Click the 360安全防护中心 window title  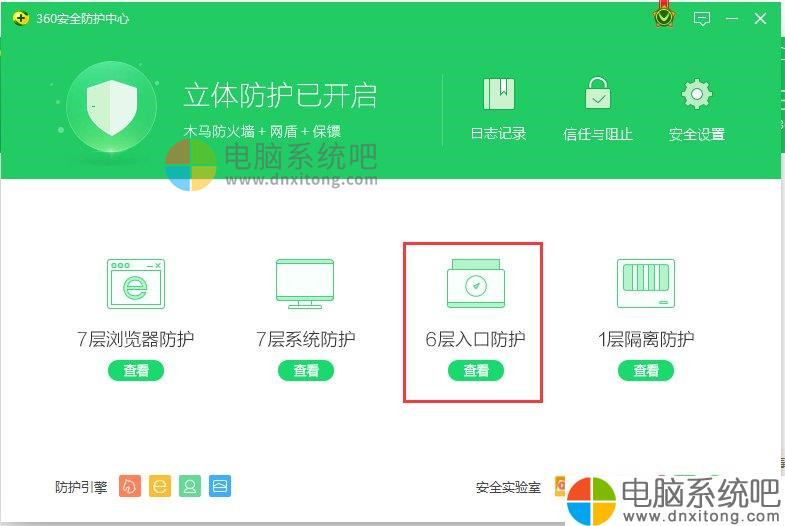pyautogui.click(x=83, y=19)
